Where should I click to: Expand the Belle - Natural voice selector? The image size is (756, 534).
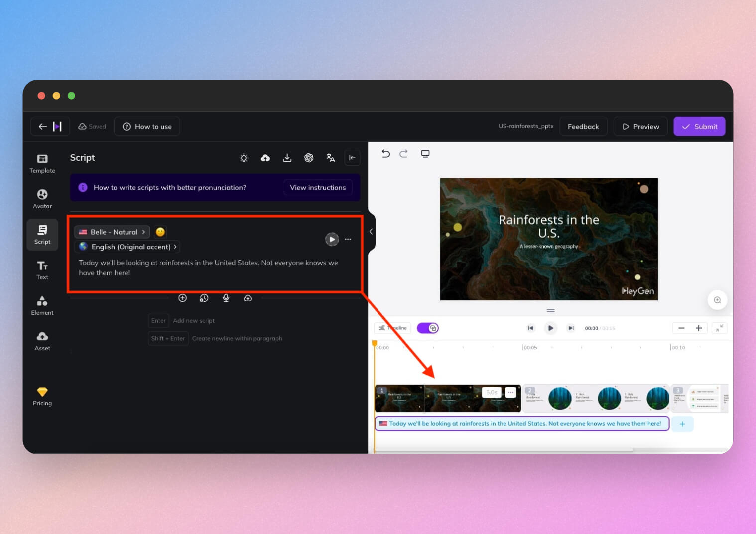pyautogui.click(x=112, y=232)
